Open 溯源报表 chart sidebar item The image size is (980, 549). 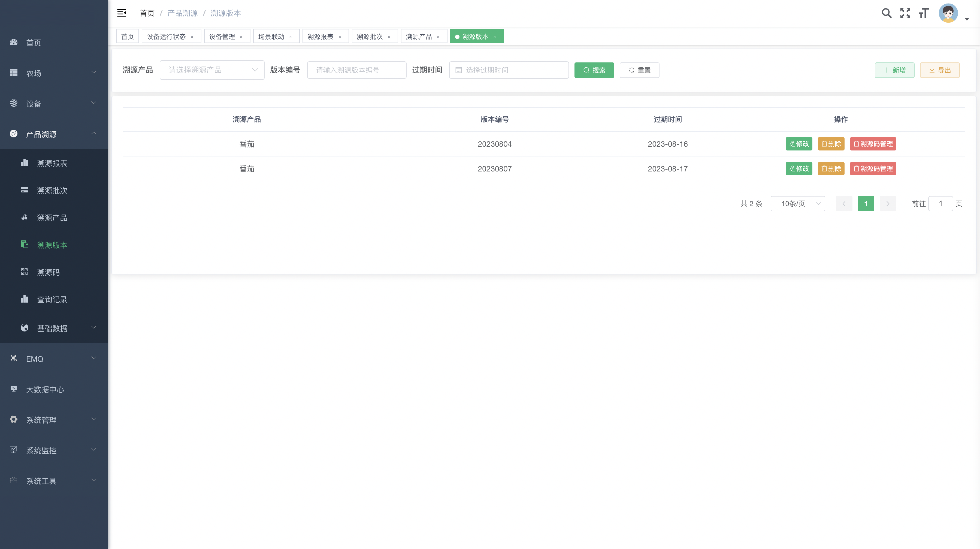tap(52, 163)
